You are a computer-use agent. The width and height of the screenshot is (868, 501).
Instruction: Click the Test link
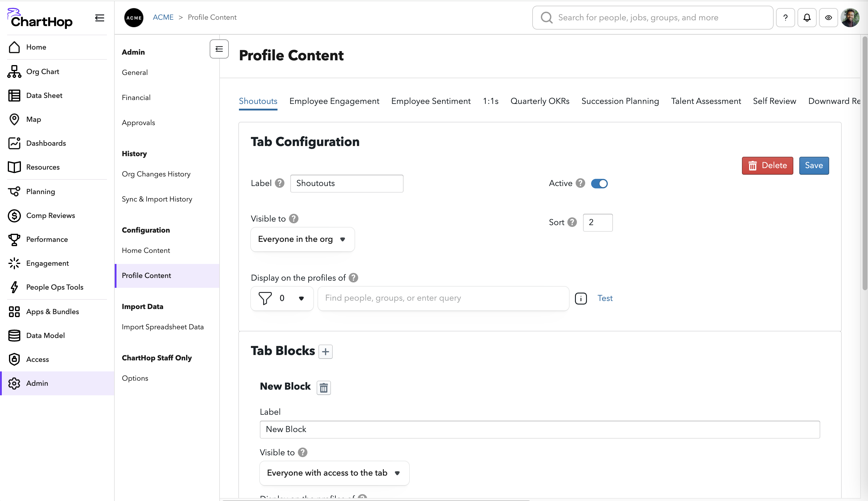tap(604, 298)
